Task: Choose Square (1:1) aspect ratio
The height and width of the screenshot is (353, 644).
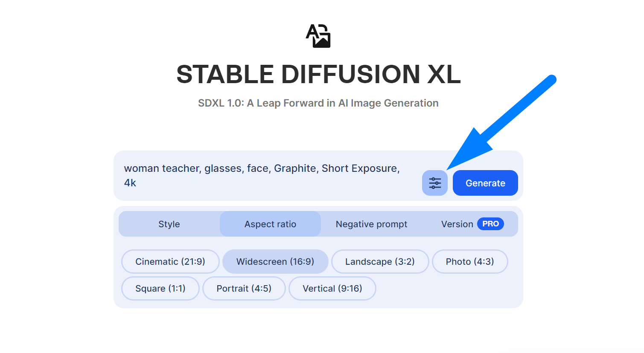Action: pyautogui.click(x=160, y=288)
